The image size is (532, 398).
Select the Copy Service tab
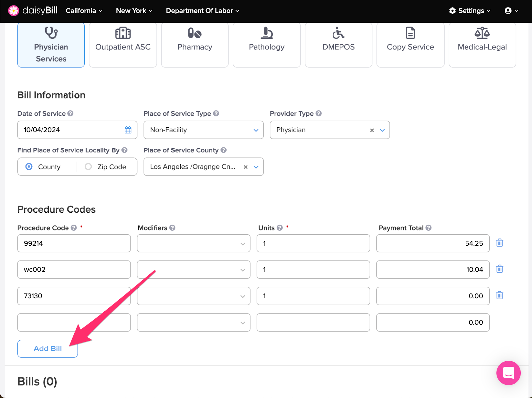[410, 45]
